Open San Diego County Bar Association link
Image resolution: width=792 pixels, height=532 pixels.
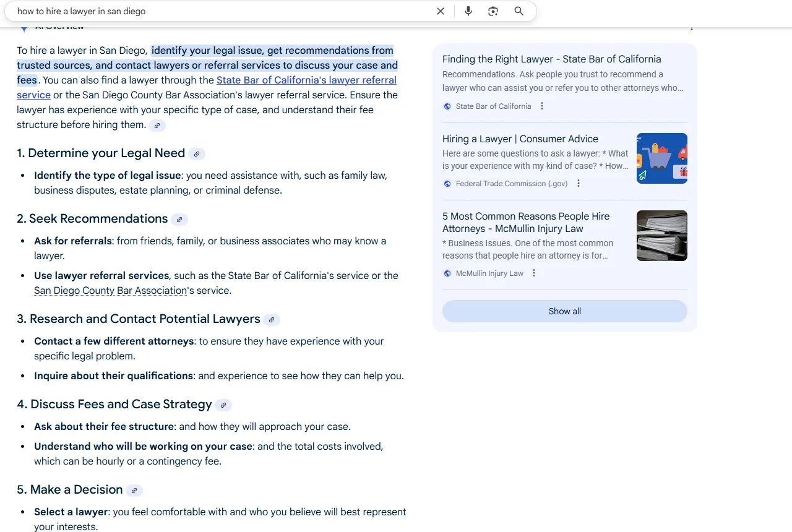(110, 291)
